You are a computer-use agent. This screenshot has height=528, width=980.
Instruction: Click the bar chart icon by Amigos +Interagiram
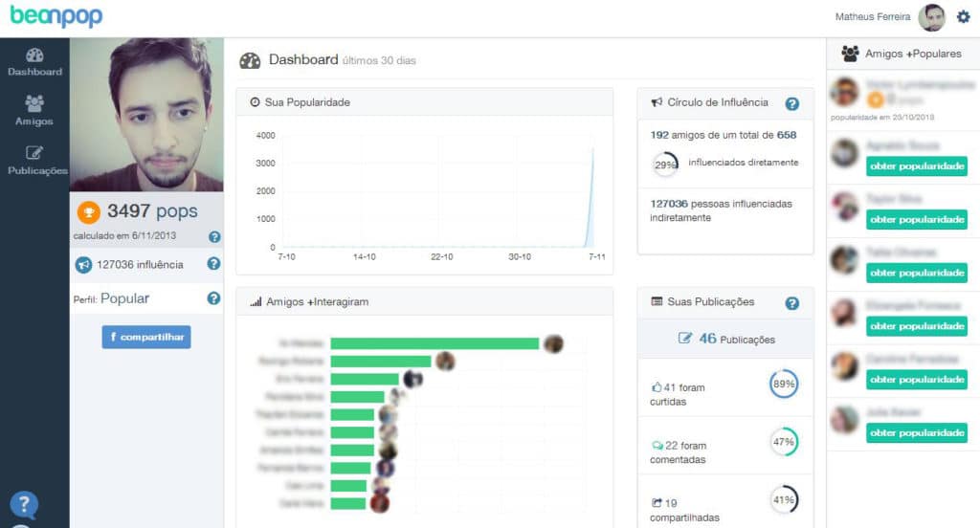click(x=256, y=302)
